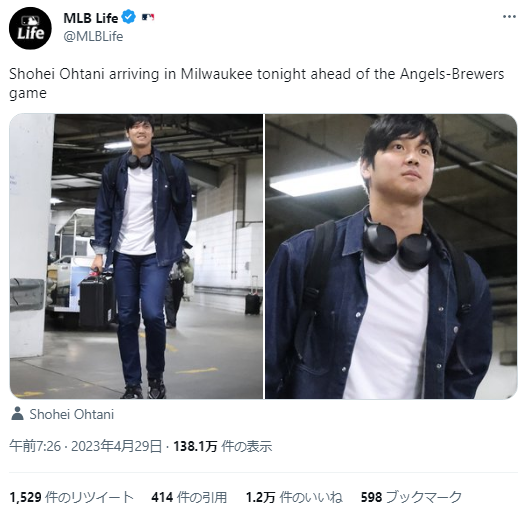
Task: Show the 1,529 retweets list
Action: coord(71,497)
